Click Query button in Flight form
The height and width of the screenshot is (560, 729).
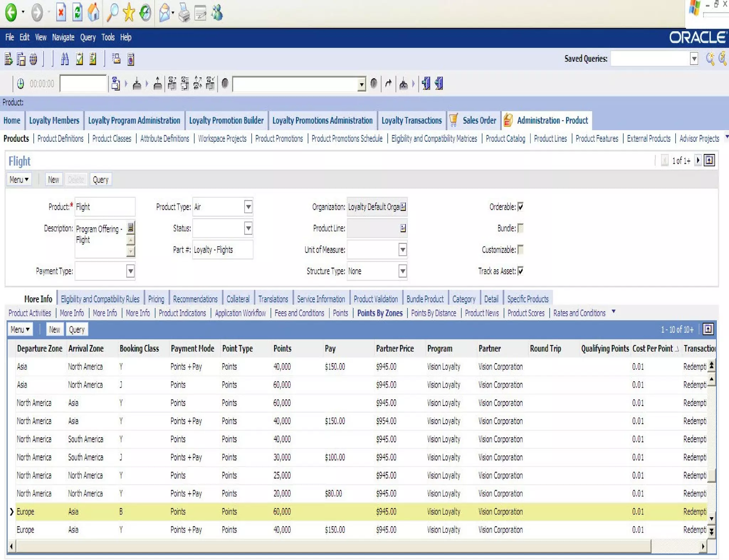point(100,179)
